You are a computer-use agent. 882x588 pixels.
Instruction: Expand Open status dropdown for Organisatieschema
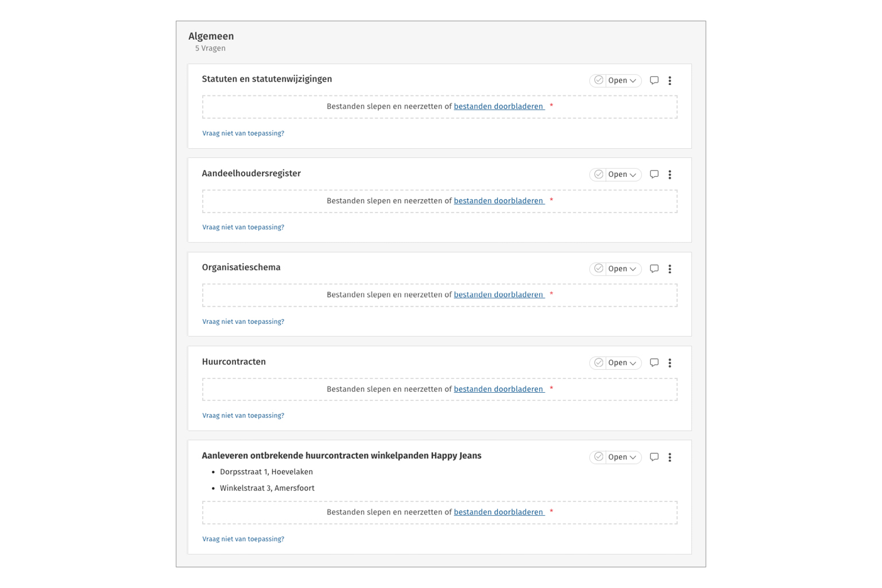[622, 269]
